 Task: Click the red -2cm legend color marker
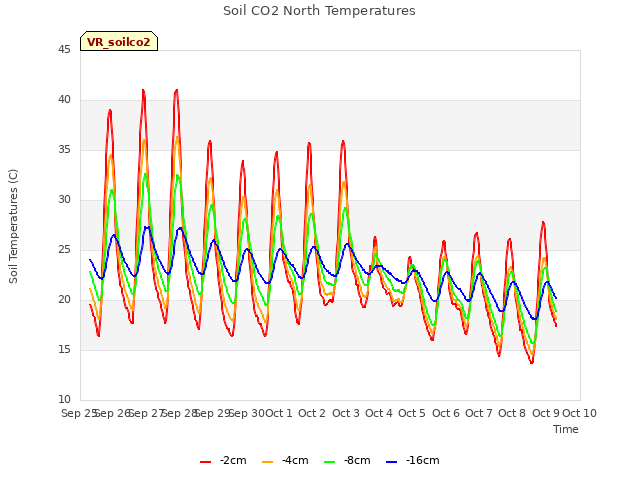(x=205, y=462)
